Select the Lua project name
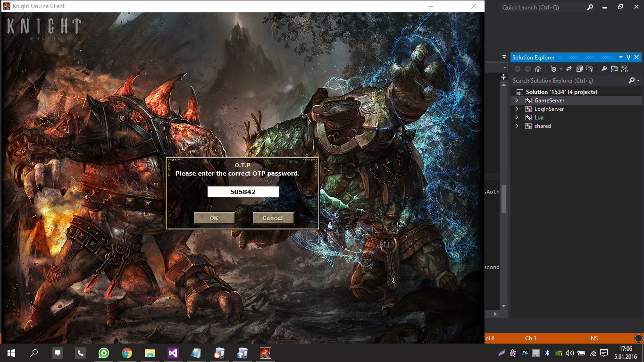Viewport: 644px width, 362px height. point(539,118)
